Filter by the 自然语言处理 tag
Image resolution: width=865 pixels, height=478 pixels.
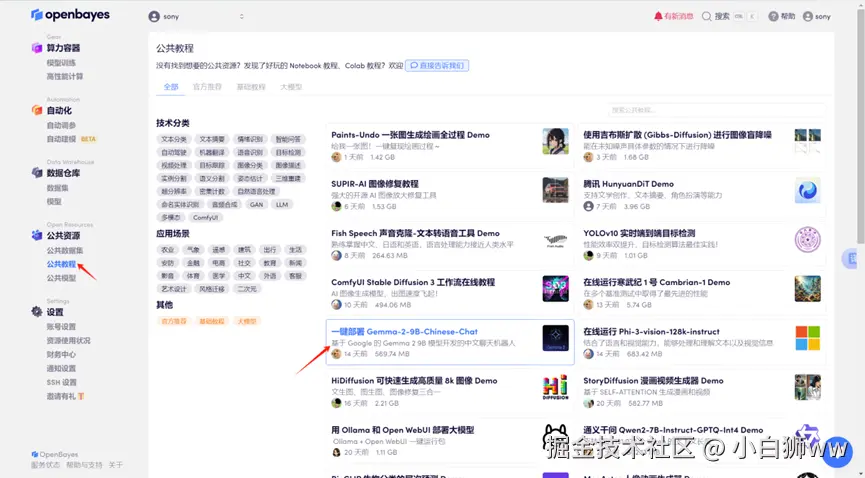pyautogui.click(x=256, y=192)
